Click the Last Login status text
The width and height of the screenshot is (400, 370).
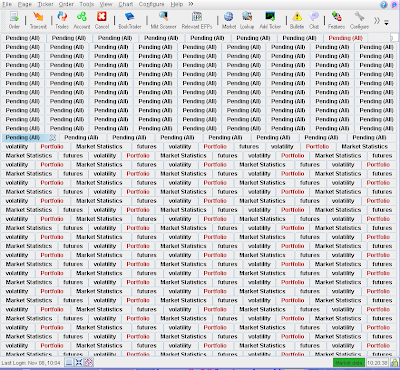point(31,363)
